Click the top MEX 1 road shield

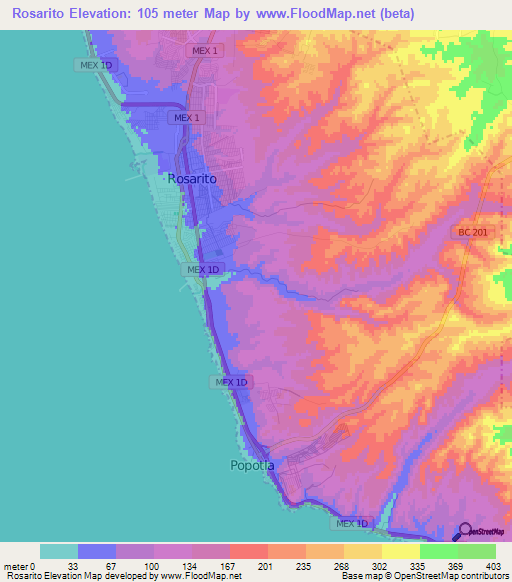[x=205, y=50]
